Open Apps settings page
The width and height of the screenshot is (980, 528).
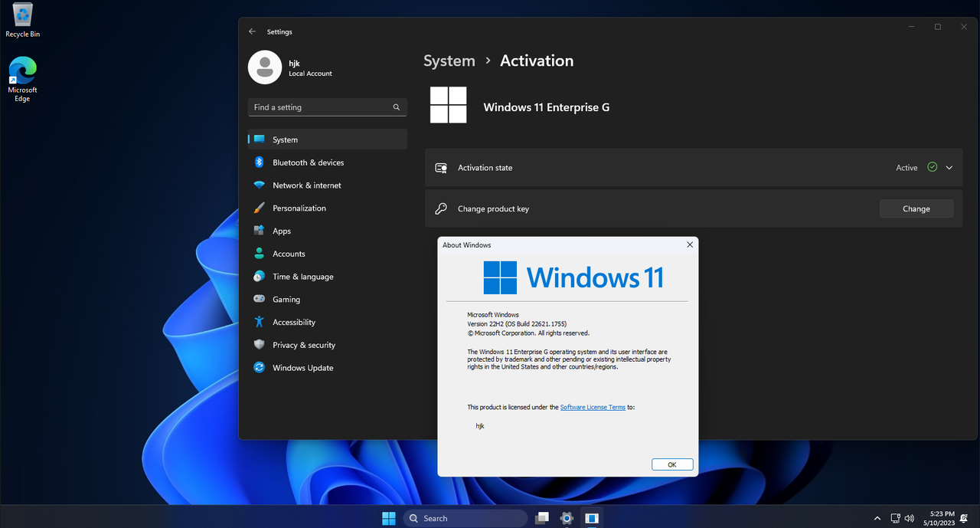pyautogui.click(x=327, y=231)
